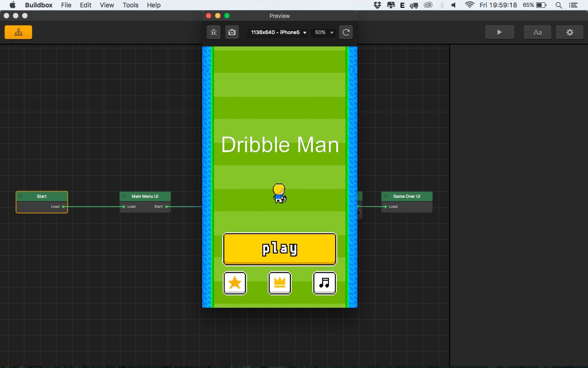Viewport: 588px width, 368px height.
Task: Click the orange mind map view icon
Action: coord(18,32)
